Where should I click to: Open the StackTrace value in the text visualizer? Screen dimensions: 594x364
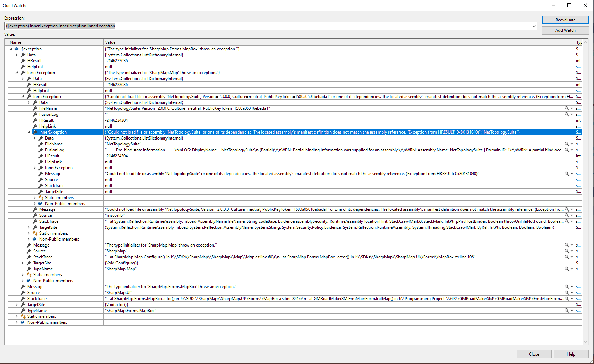click(x=567, y=221)
